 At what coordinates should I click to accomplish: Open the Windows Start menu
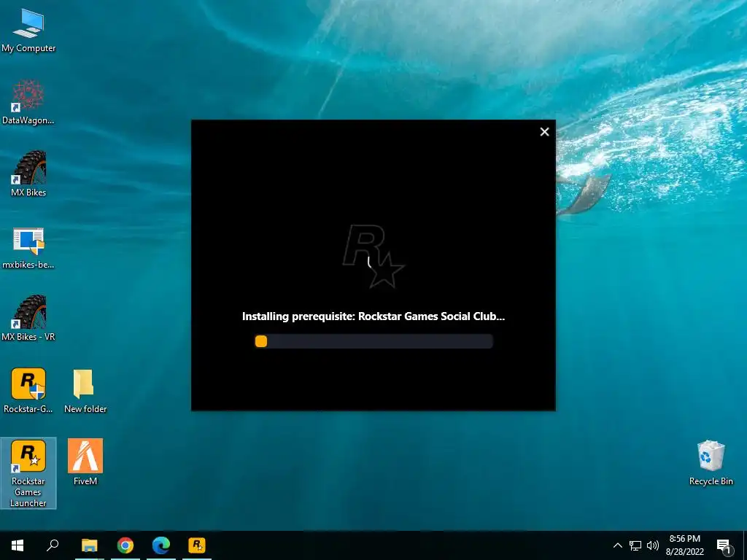tap(18, 545)
